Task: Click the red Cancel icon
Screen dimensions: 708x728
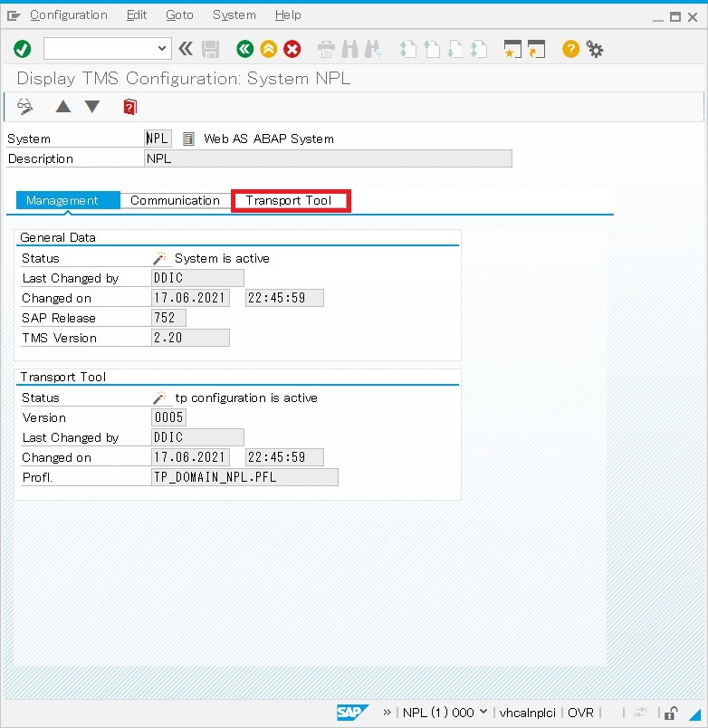Action: click(x=292, y=49)
